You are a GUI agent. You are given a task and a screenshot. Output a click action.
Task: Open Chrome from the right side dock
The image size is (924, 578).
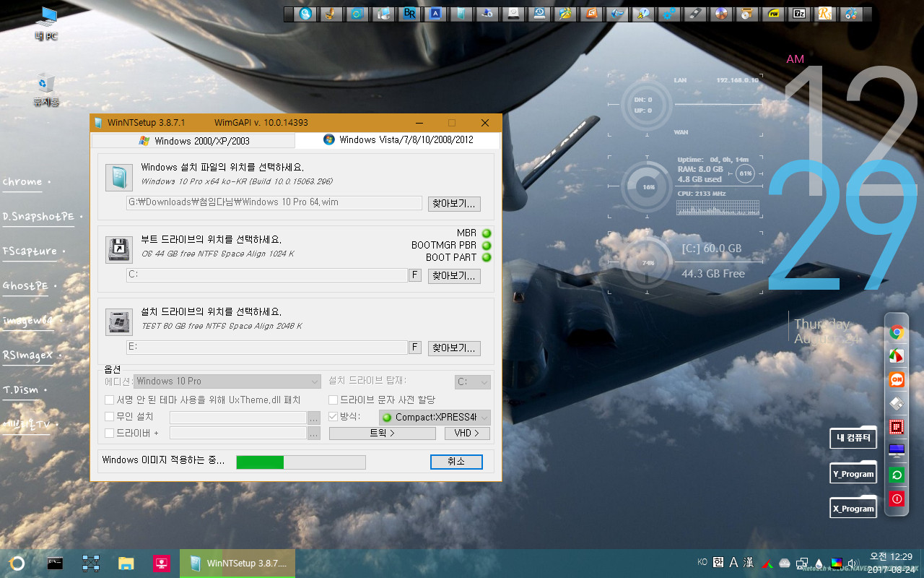(x=897, y=332)
